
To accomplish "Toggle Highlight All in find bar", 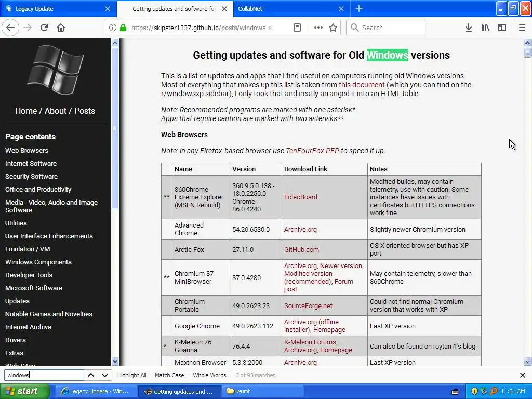I will (131, 375).
